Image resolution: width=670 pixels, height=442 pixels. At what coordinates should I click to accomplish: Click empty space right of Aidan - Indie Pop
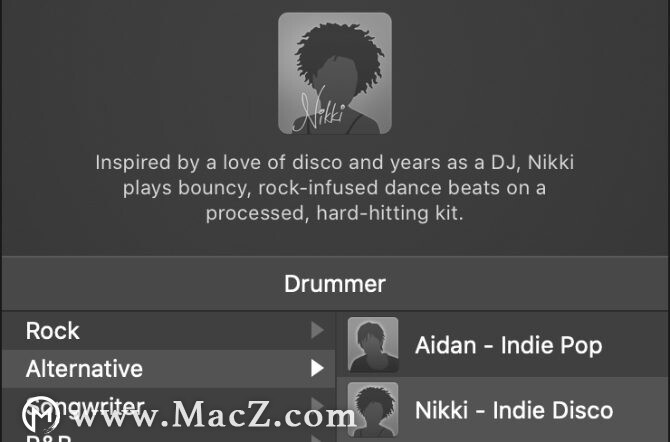coord(635,345)
